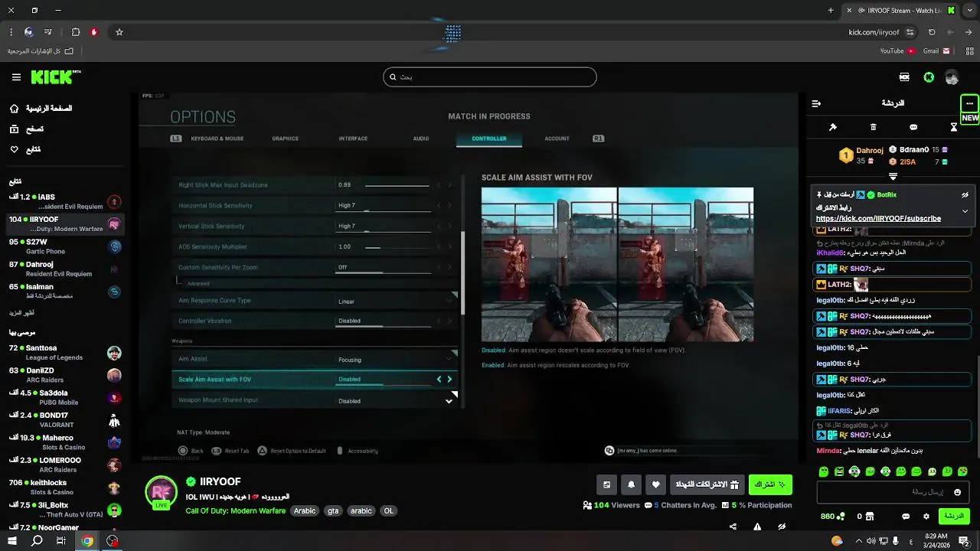Collapse the pinned message with its chevron
The height and width of the screenshot is (551, 980).
pyautogui.click(x=965, y=211)
